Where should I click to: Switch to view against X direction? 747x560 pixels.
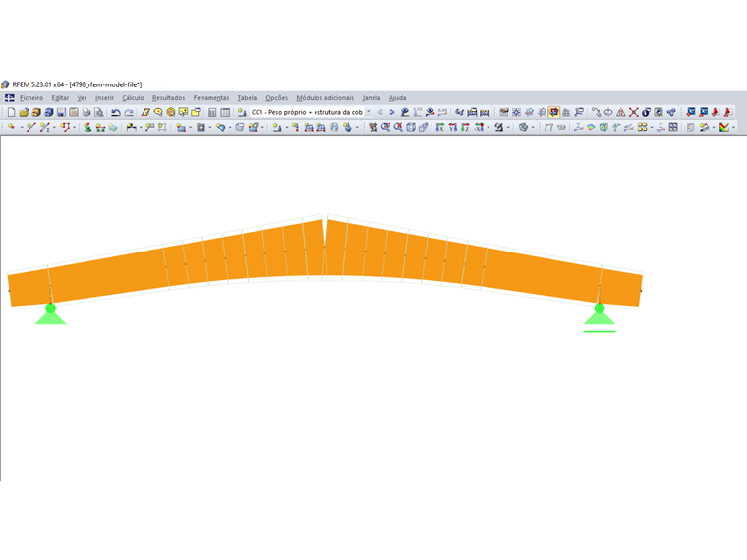[x=480, y=127]
